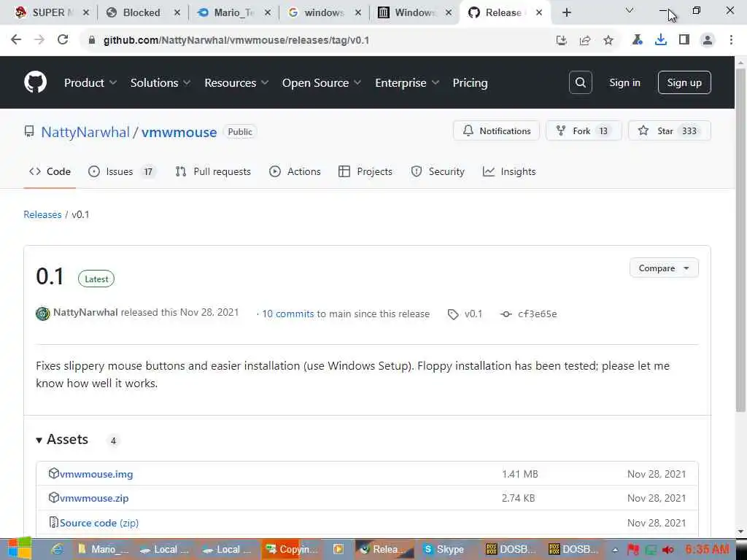Open the Security tab

pos(438,171)
